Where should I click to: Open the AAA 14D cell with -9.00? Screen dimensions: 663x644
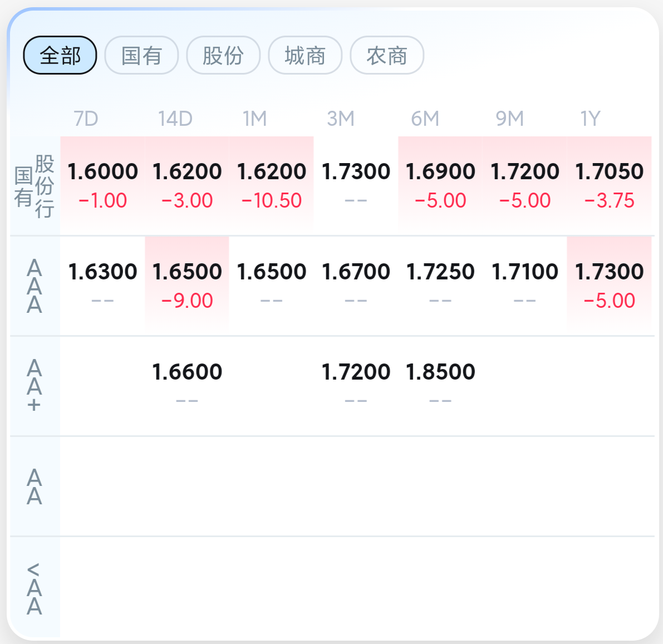click(187, 286)
